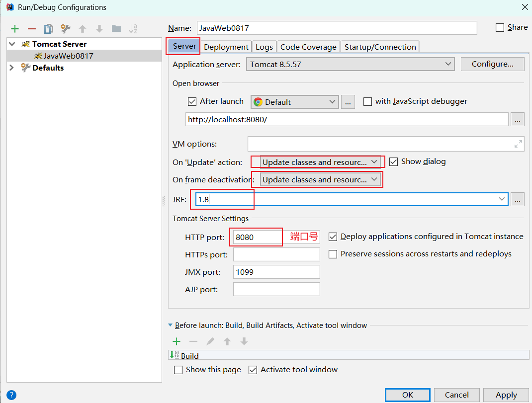Move configuration down in toolbar

pyautogui.click(x=99, y=29)
